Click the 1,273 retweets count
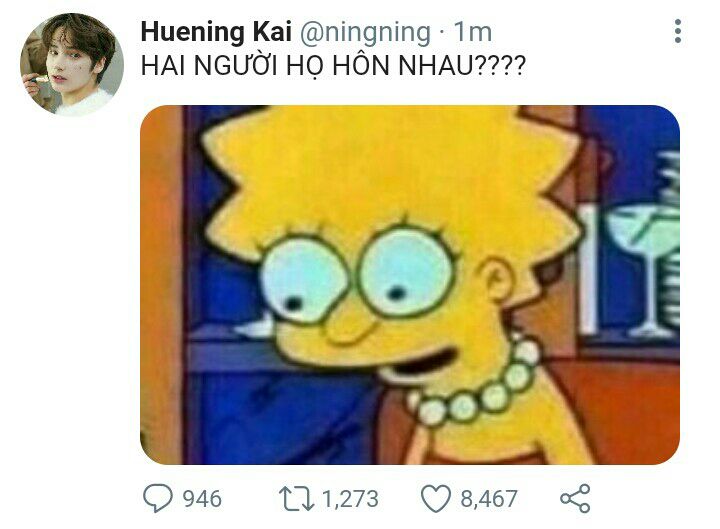 pos(350,499)
